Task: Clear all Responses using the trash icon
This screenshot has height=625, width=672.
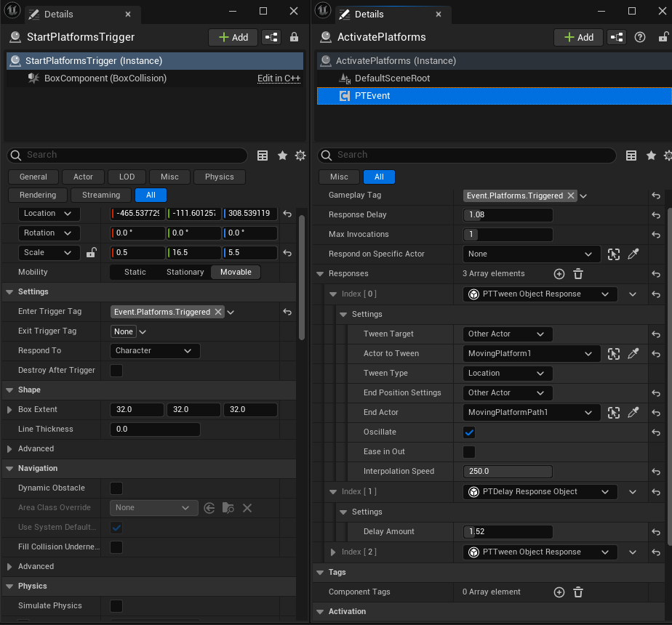Action: (x=578, y=274)
